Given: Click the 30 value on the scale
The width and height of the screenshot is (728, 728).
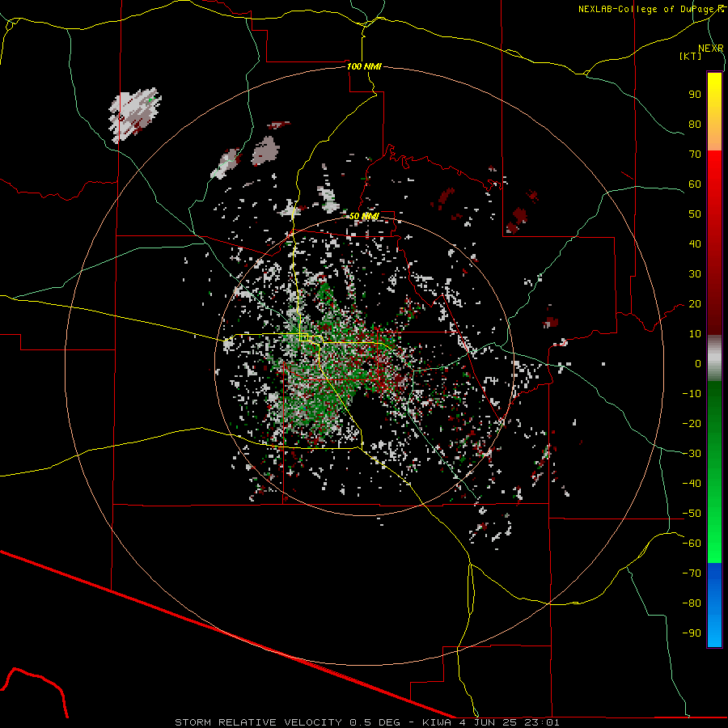Looking at the screenshot, I should (695, 274).
